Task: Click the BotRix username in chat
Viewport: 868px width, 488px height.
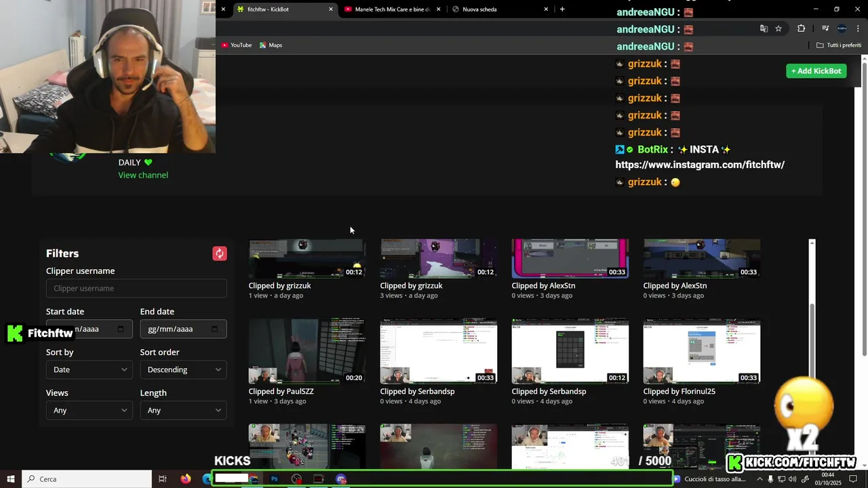Action: click(x=652, y=149)
